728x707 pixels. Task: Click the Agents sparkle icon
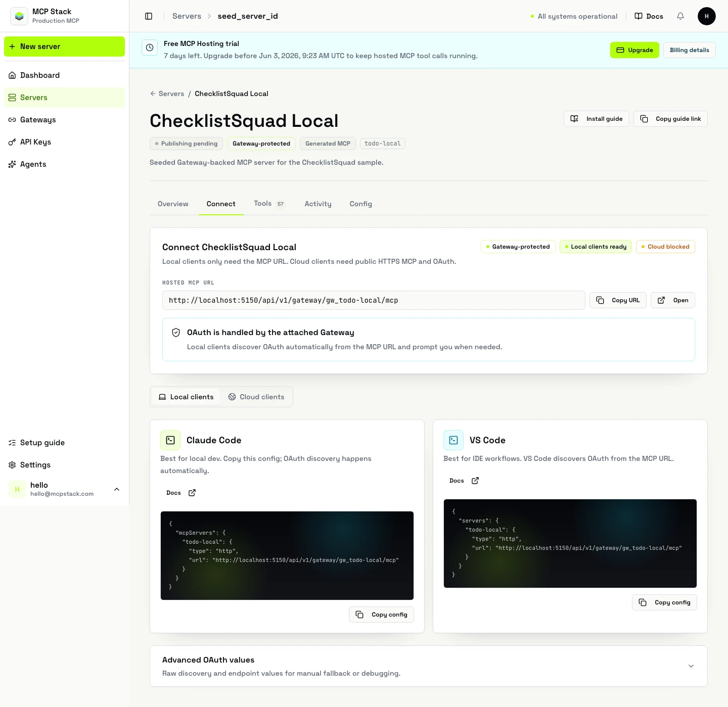pos(12,164)
